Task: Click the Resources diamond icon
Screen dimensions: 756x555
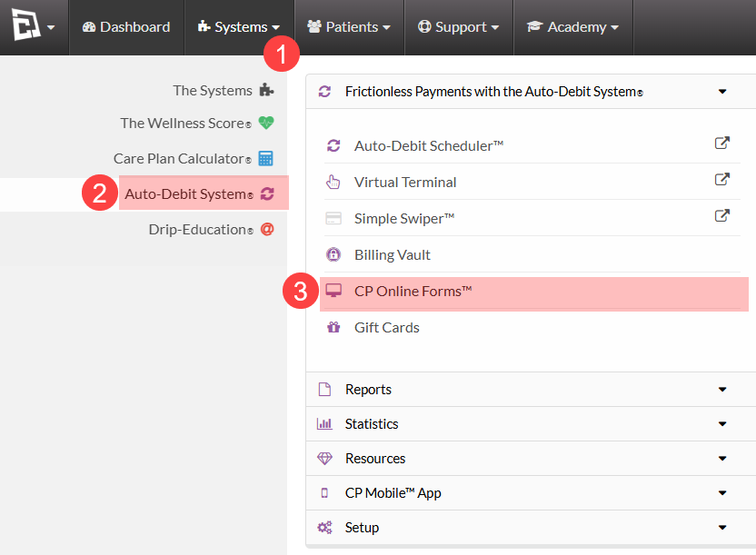Action: [x=324, y=458]
